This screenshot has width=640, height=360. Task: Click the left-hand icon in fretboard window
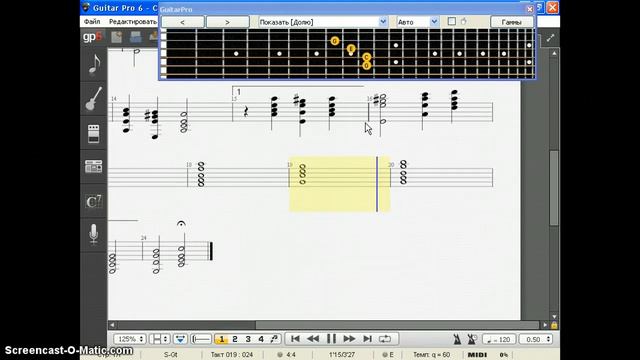(x=464, y=21)
